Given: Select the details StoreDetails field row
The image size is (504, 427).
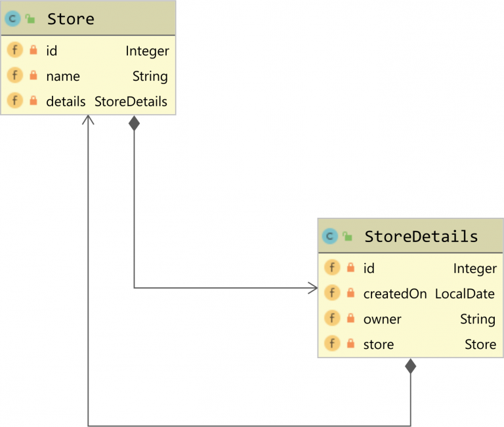Looking at the screenshot, I should [x=88, y=101].
